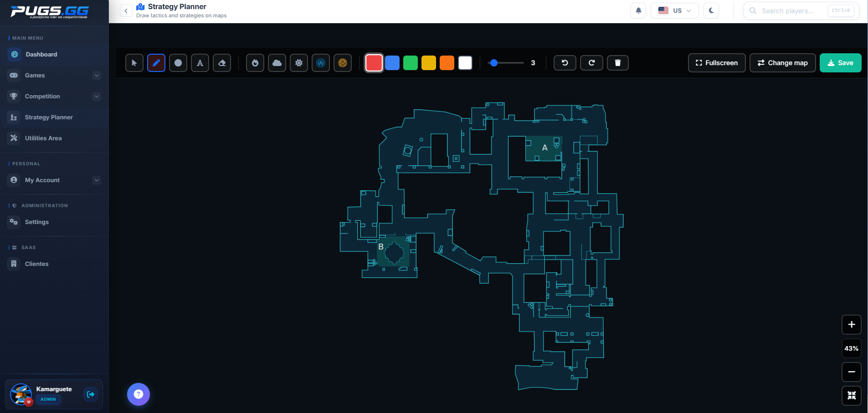Expand the Competition submenu
868x413 pixels.
click(97, 97)
